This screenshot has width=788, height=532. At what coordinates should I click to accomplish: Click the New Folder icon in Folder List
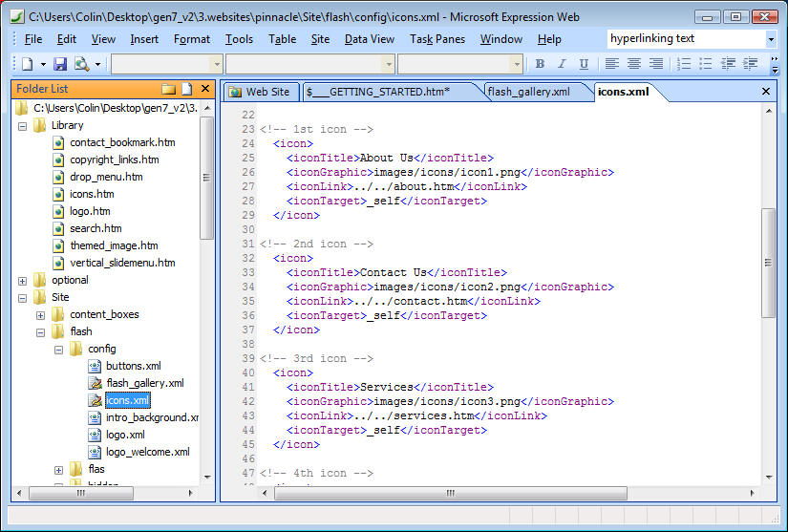point(169,89)
